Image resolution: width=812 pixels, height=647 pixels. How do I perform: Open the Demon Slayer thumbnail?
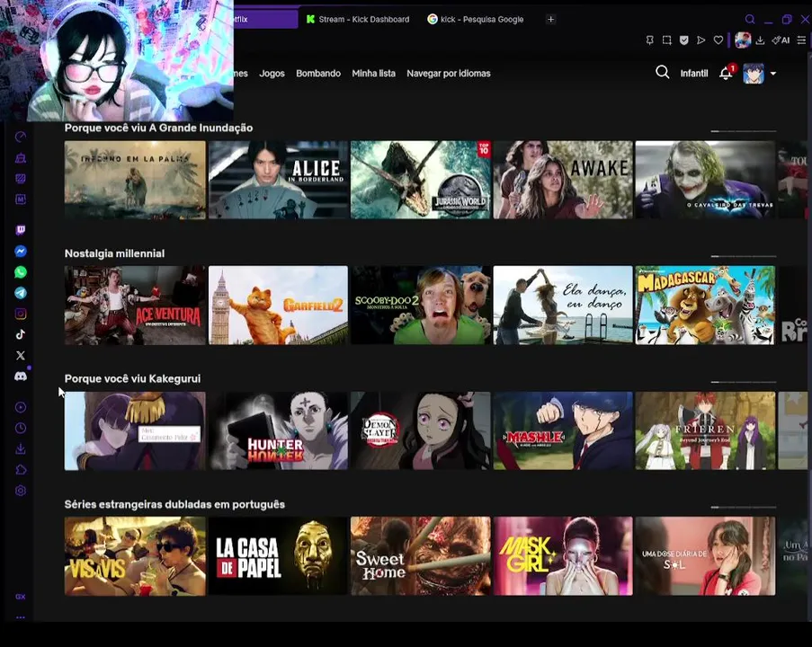click(x=421, y=430)
